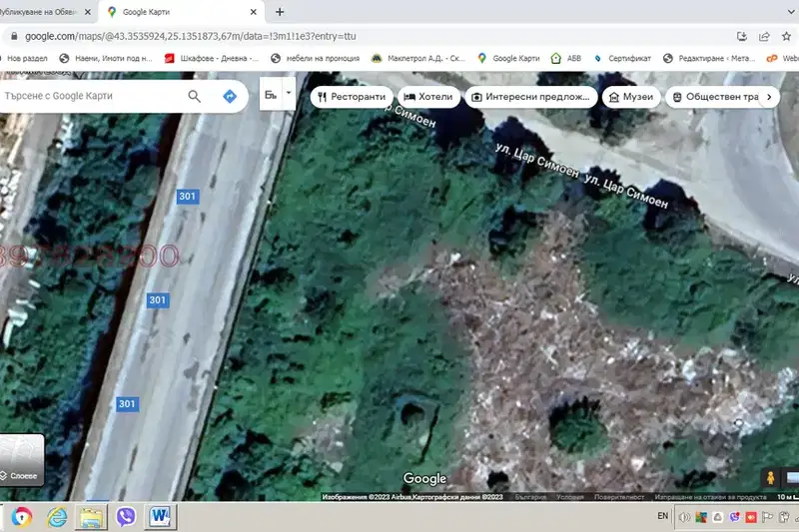Toggle the Слоеве layers thumbnail
Image resolution: width=799 pixels, height=532 pixels.
point(22,460)
